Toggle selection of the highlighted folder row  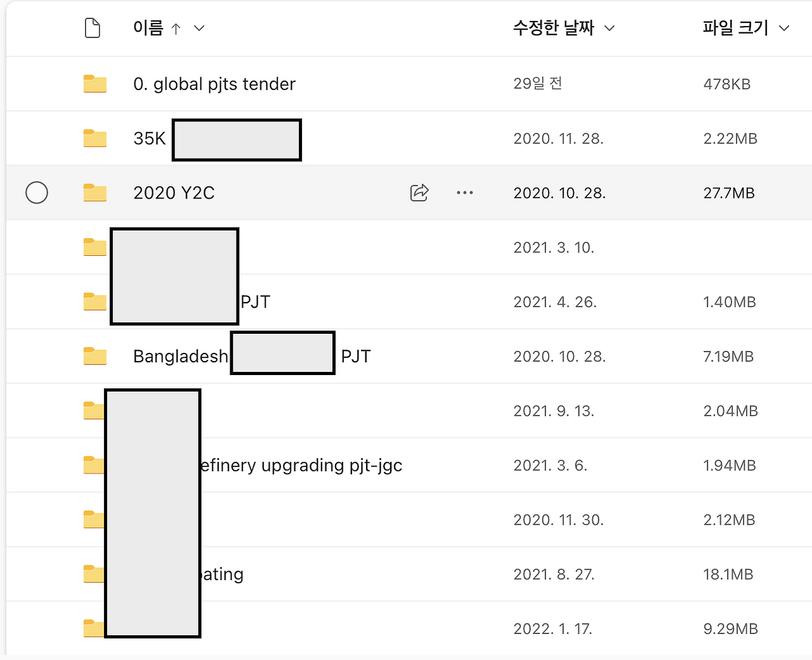(x=37, y=192)
